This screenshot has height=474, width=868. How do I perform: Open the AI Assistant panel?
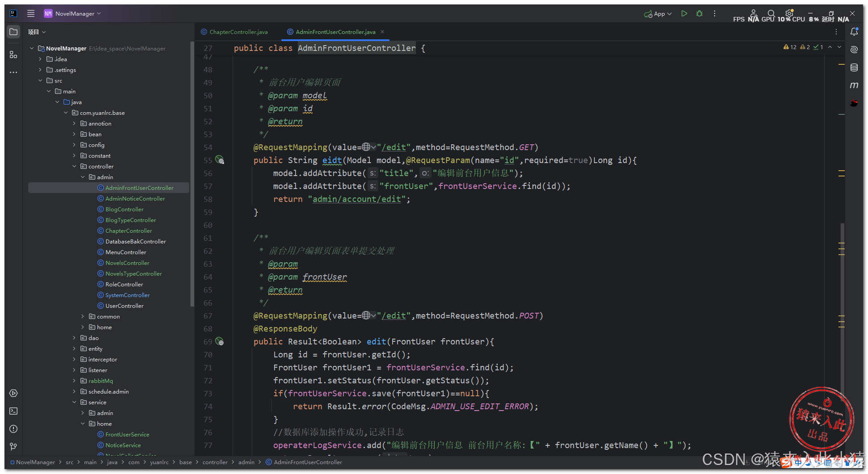pyautogui.click(x=854, y=50)
